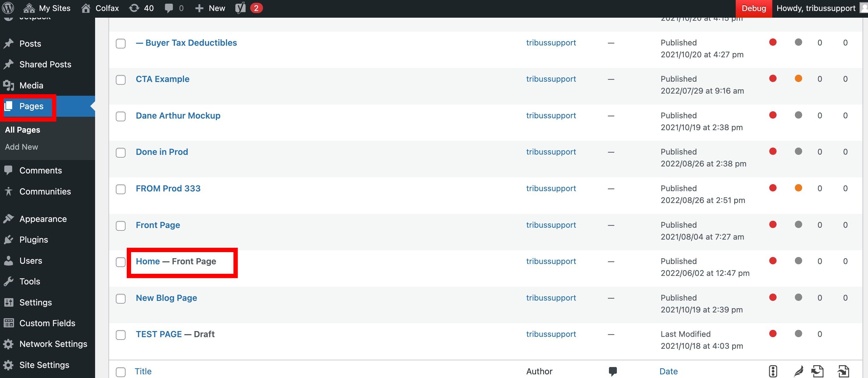Open Appearance paintbrush icon
The image size is (868, 378).
click(9, 219)
